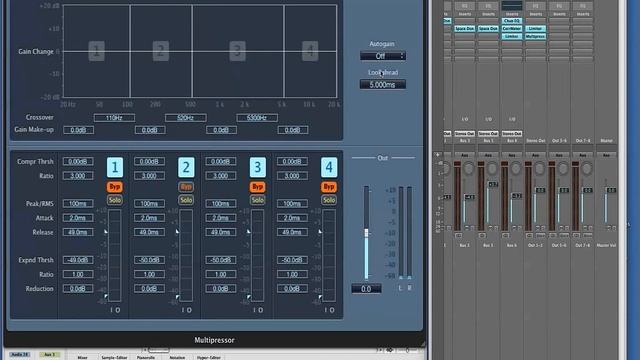640x360 pixels.
Task: Toggle band 1 on/off button
Action: (115, 167)
